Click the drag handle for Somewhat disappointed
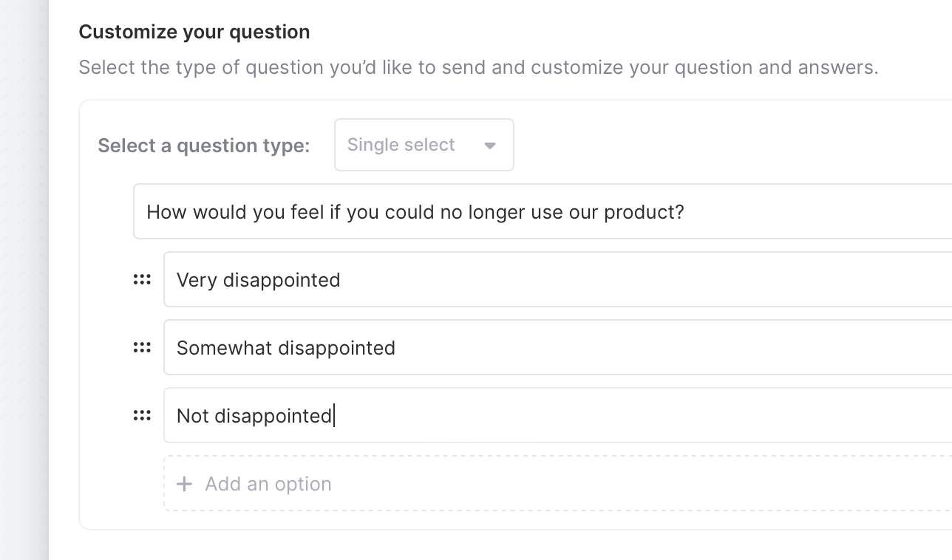Screen dimensions: 952x560 pyautogui.click(x=142, y=348)
